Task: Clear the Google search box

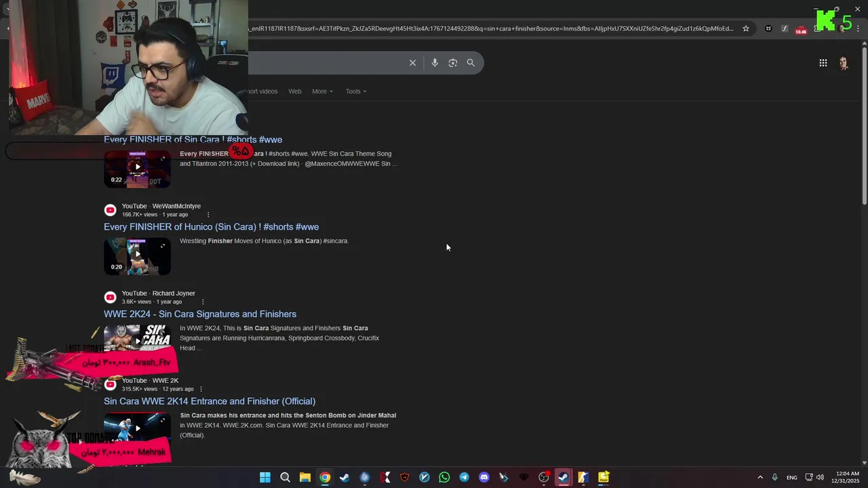Action: point(412,63)
